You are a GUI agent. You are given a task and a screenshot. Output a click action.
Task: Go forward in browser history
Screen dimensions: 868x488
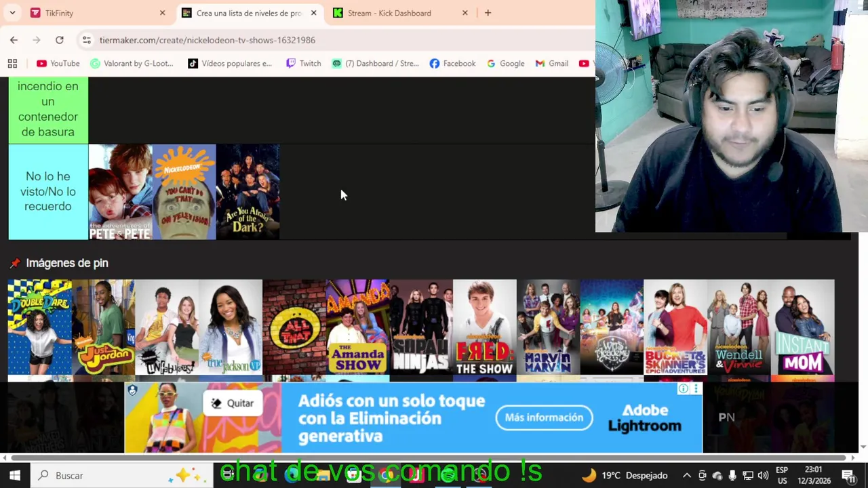pos(37,40)
